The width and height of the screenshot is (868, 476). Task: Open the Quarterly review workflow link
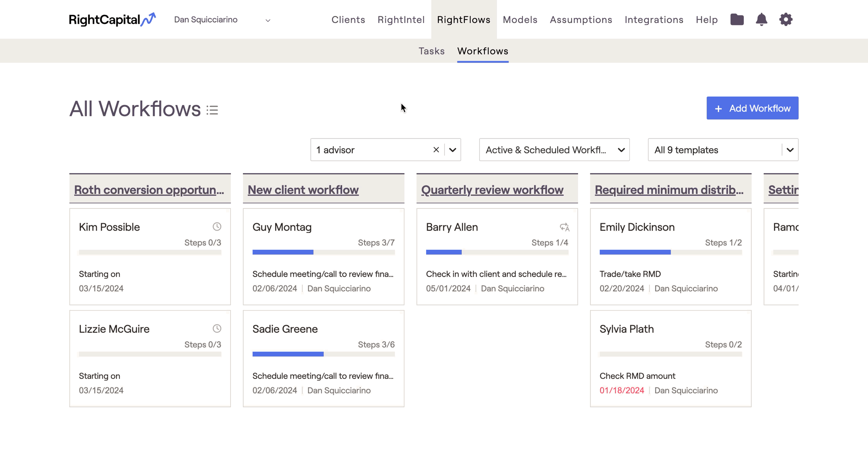(x=492, y=190)
